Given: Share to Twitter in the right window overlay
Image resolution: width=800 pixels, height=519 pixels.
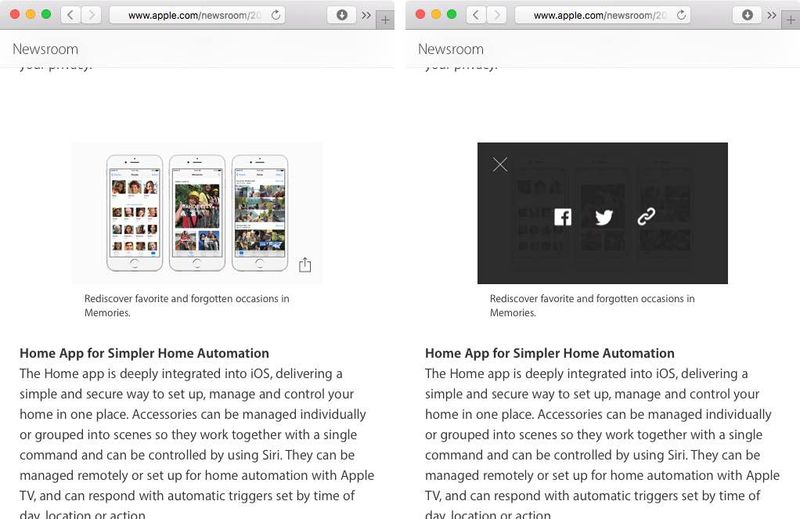Looking at the screenshot, I should point(604,217).
